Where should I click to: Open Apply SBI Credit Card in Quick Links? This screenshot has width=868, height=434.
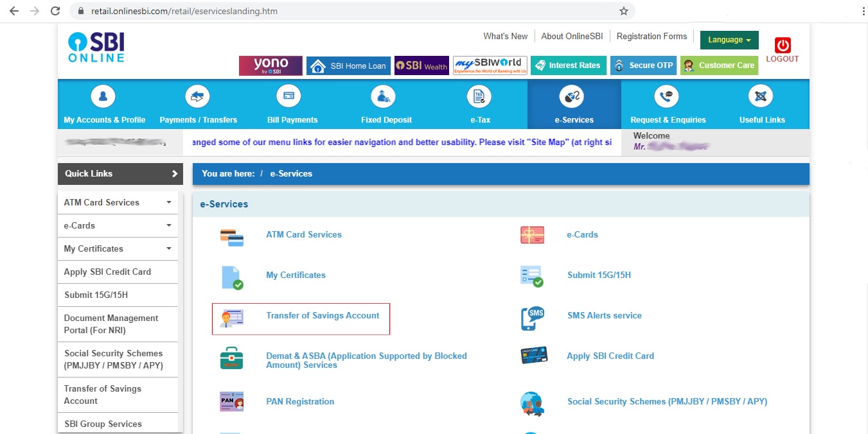pos(107,272)
